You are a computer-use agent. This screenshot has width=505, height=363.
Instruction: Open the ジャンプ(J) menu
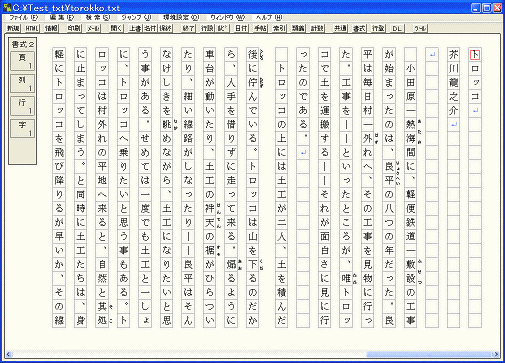(136, 17)
